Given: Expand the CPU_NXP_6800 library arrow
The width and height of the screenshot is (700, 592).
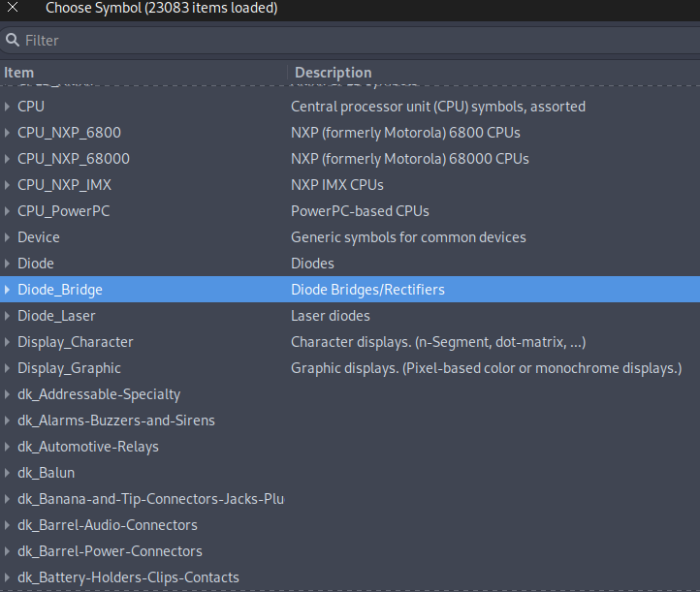Looking at the screenshot, I should [7, 133].
